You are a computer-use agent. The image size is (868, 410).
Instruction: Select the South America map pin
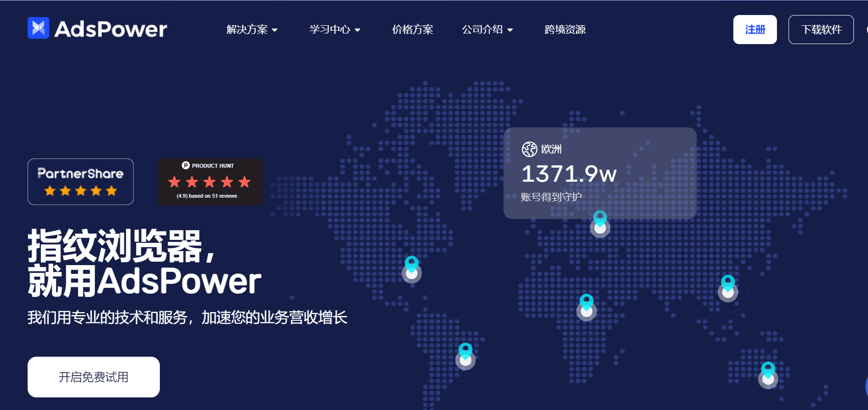tap(465, 356)
